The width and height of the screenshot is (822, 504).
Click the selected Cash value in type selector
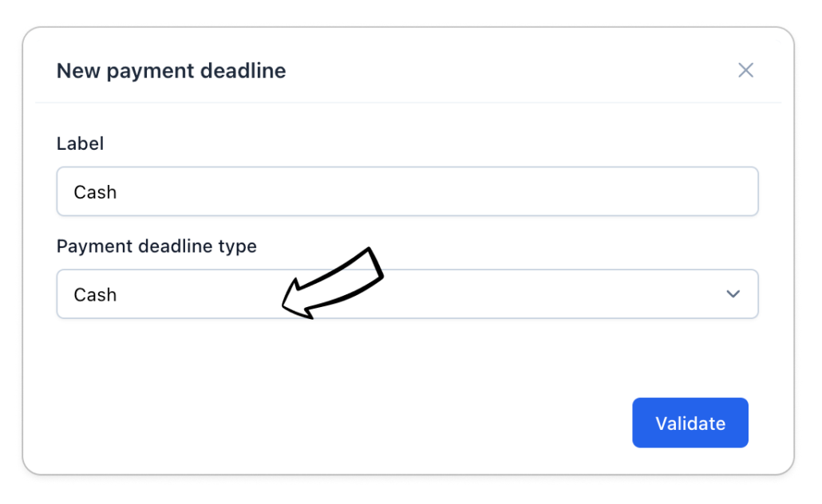[x=96, y=295]
